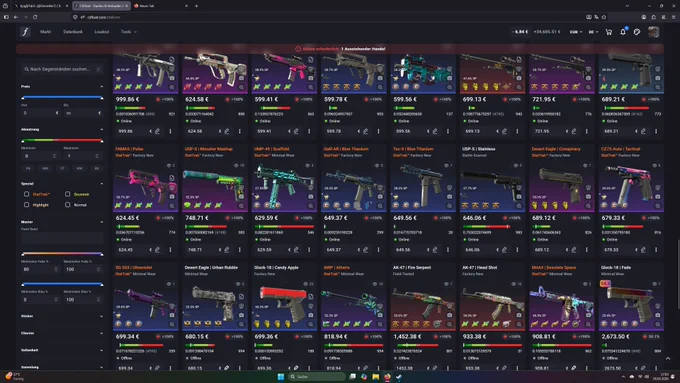Open the AK-47 | Fire Serpent item title
This screenshot has width=680, height=383.
pos(412,268)
